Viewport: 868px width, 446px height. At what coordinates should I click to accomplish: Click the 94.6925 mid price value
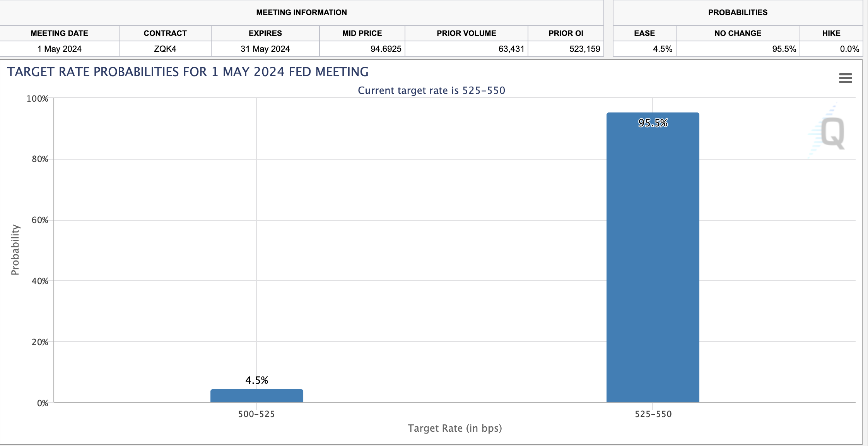pos(386,49)
